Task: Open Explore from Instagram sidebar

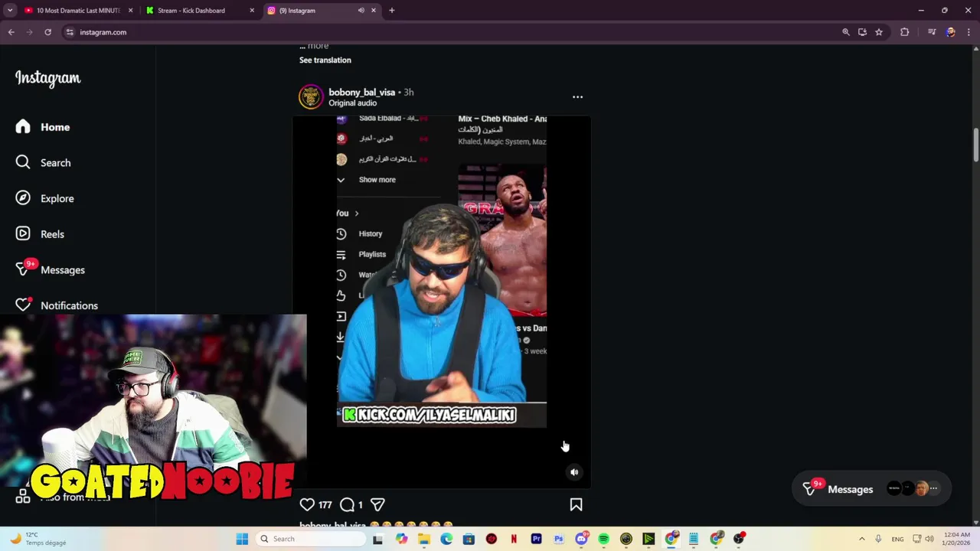Action: (45, 198)
